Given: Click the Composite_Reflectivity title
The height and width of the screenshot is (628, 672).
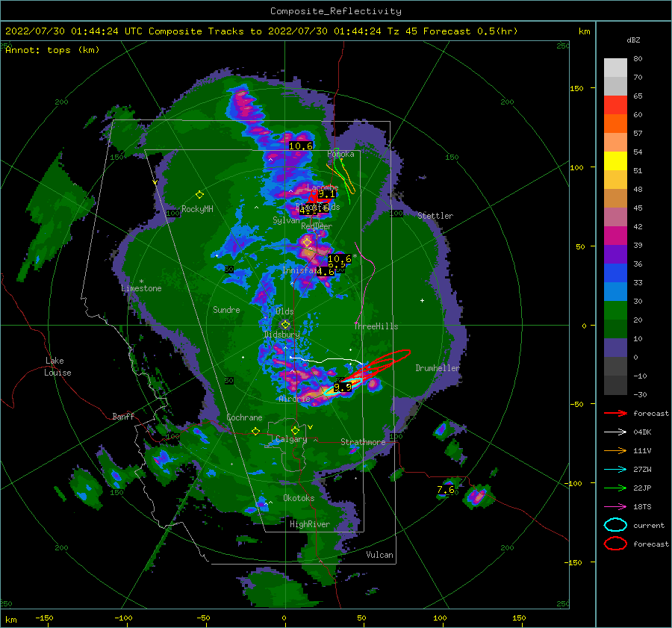Looking at the screenshot, I should (x=336, y=11).
